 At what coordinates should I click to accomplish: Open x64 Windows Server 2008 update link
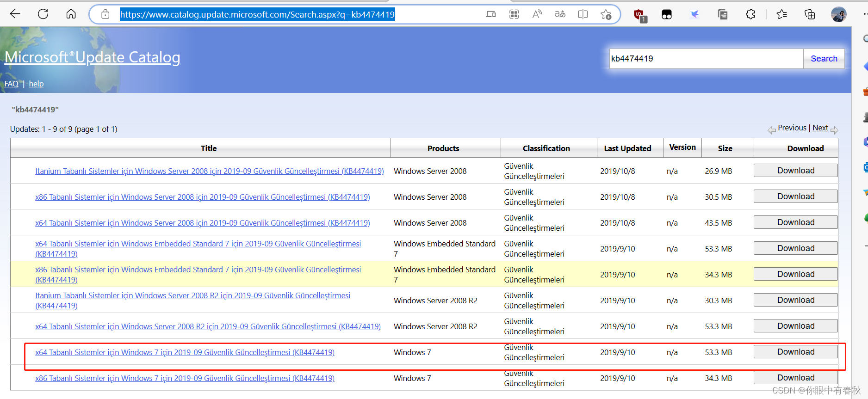coord(203,223)
